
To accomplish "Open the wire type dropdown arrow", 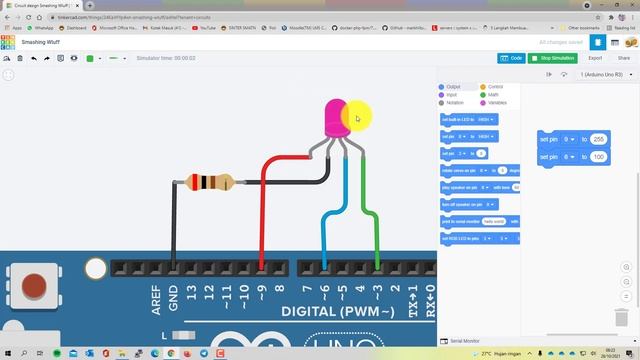I will click(x=124, y=58).
